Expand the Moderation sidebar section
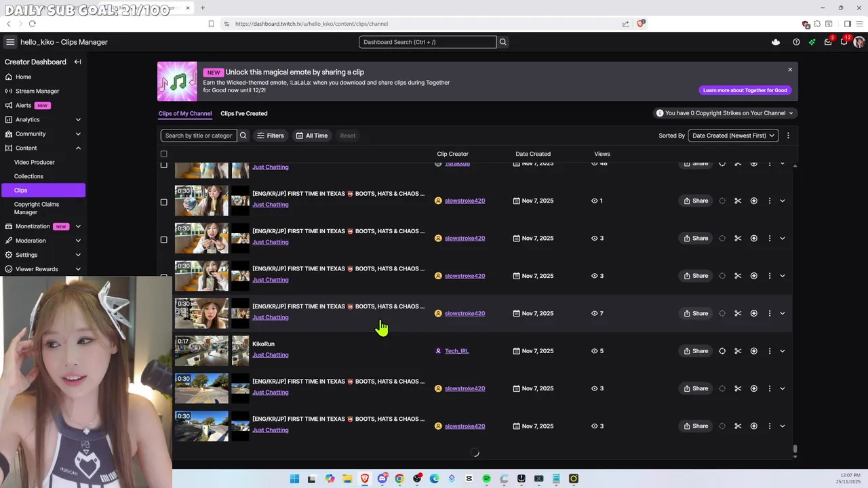The image size is (868, 488). pos(77,241)
